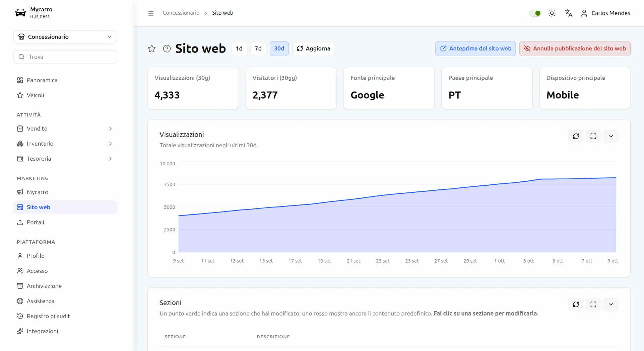This screenshot has width=644, height=351.
Task: Expand the Visualizzazioni chart to fullscreen
Action: click(593, 136)
